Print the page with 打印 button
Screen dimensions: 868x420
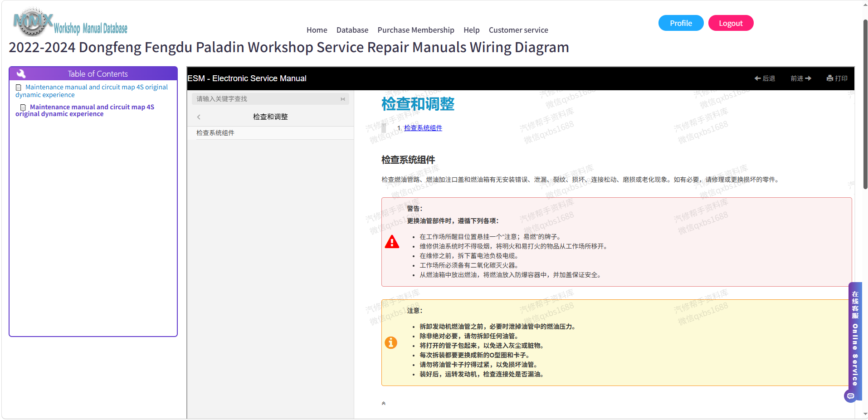837,78
